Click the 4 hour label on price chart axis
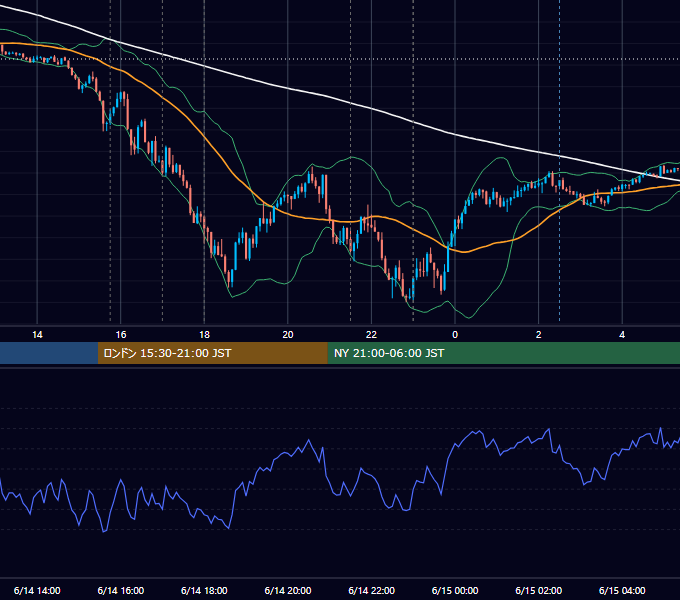The width and height of the screenshot is (680, 600). (622, 335)
